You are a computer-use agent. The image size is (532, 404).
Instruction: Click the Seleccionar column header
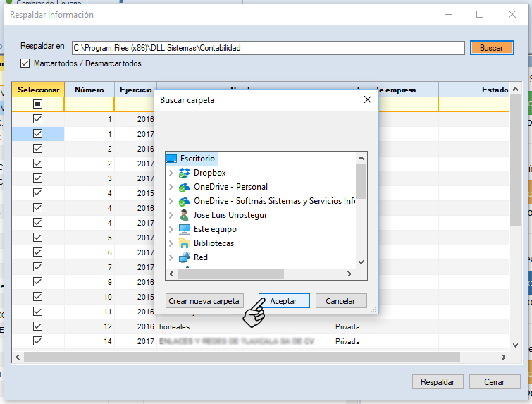(38, 90)
